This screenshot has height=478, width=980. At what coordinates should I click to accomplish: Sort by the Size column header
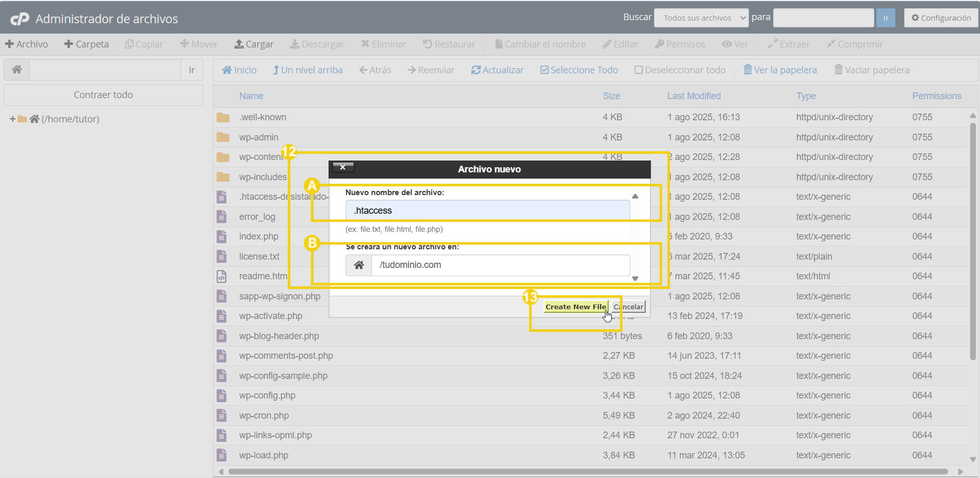(612, 96)
